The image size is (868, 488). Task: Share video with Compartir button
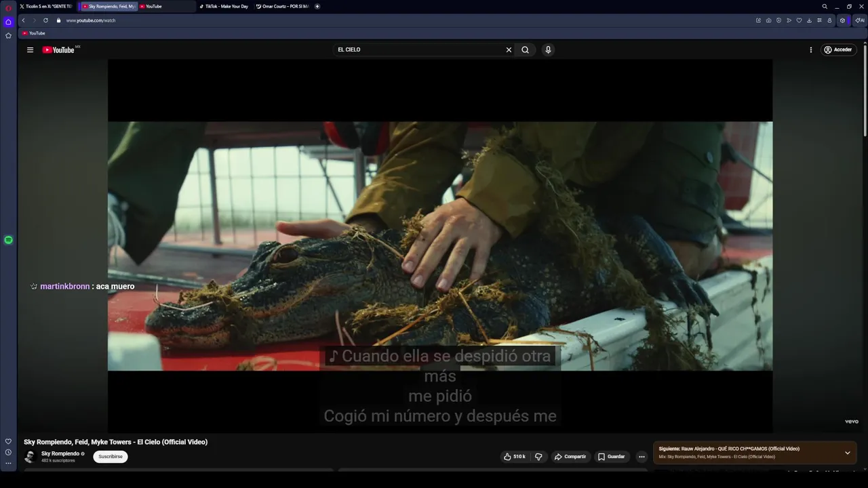(570, 457)
